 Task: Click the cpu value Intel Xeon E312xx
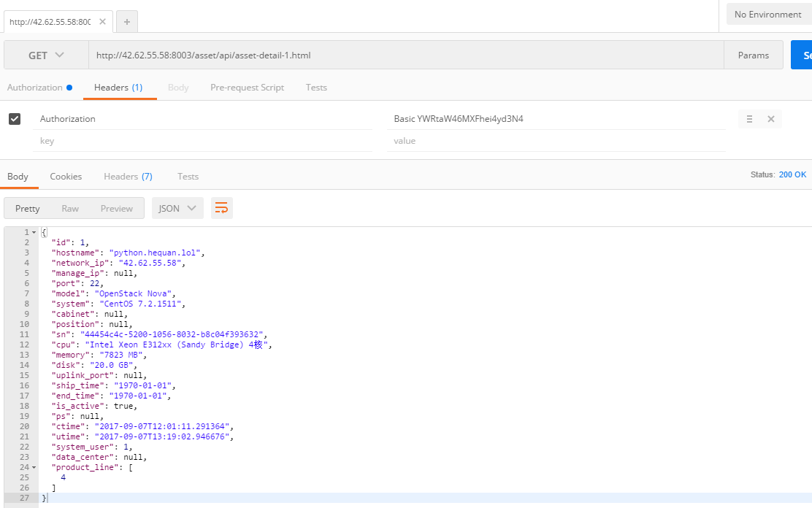point(176,345)
